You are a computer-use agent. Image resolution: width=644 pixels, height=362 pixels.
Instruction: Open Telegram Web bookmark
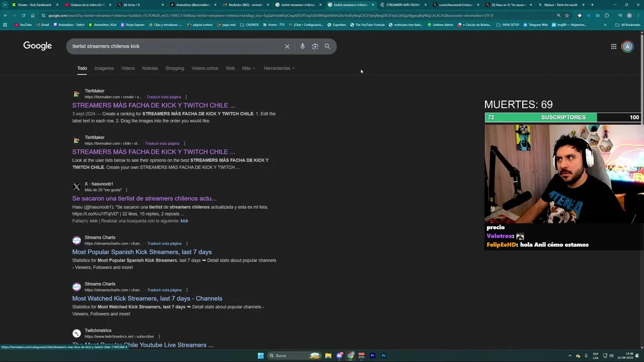535,25
